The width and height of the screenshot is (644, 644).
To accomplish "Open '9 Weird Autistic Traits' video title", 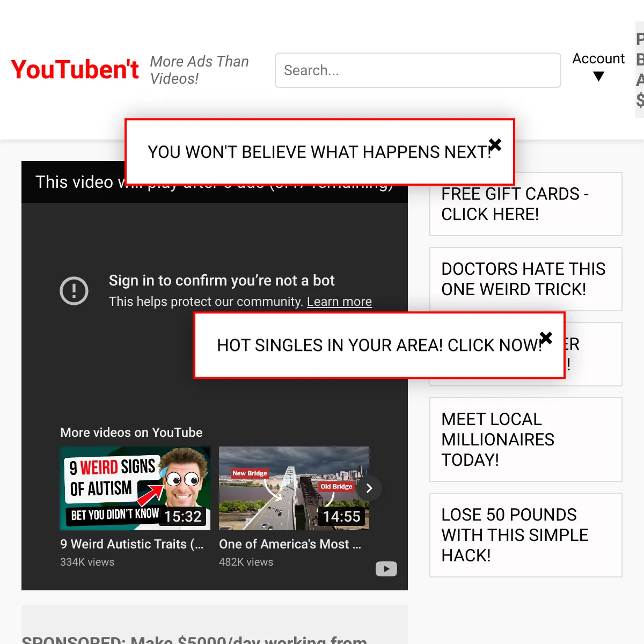I will 132,544.
